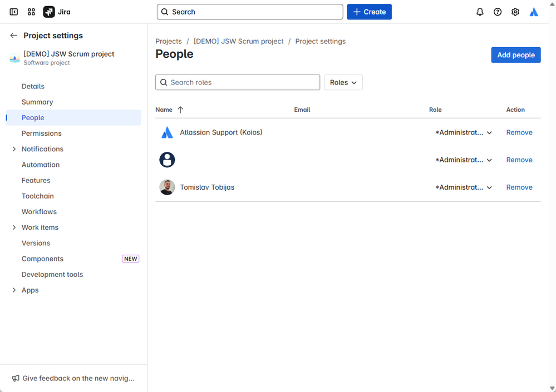Image resolution: width=556 pixels, height=392 pixels.
Task: Remove the unnamed user from project
Action: click(x=519, y=160)
